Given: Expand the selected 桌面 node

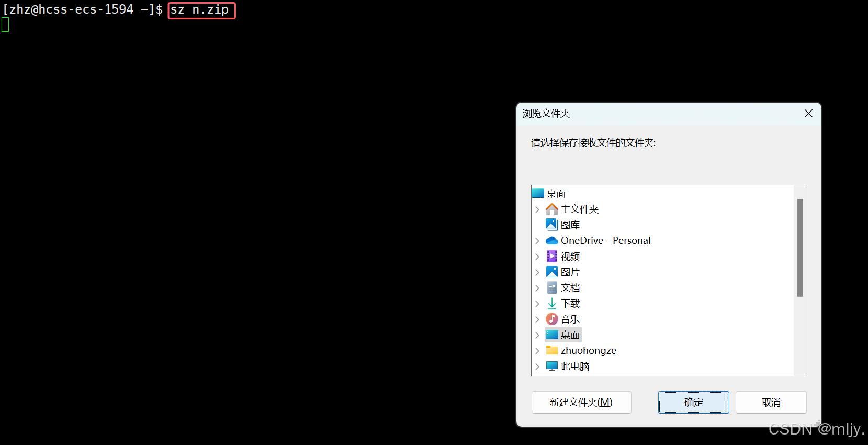Looking at the screenshot, I should 537,335.
